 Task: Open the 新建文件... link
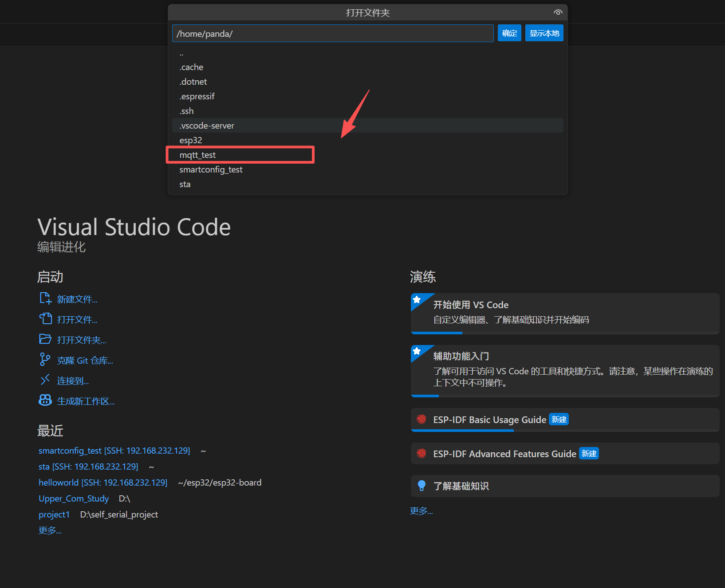[77, 299]
